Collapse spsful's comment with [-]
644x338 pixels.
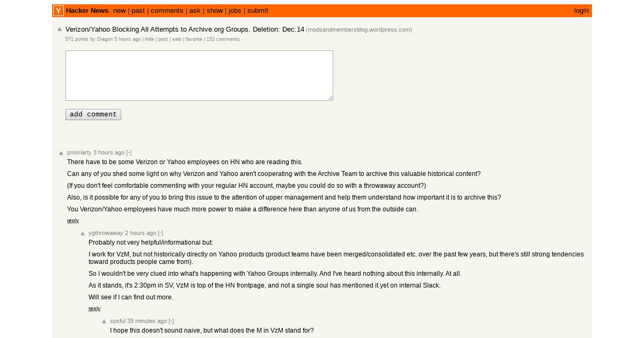(x=171, y=321)
